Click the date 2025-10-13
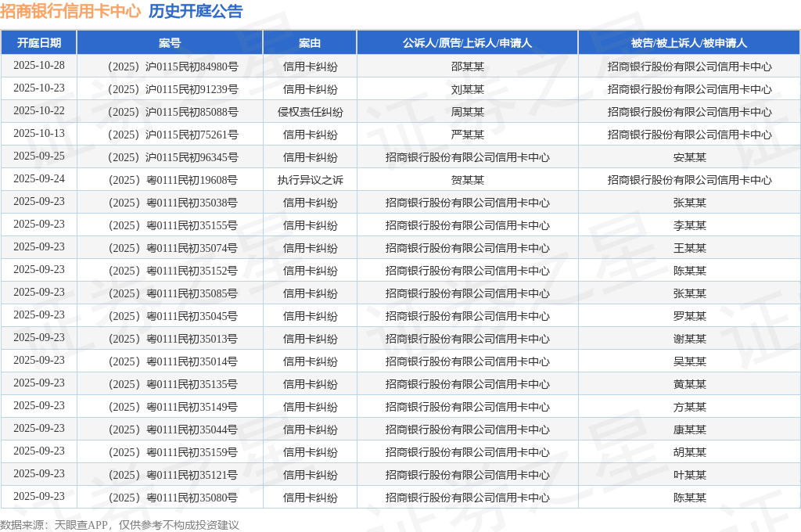This screenshot has width=801, height=532. 39,133
